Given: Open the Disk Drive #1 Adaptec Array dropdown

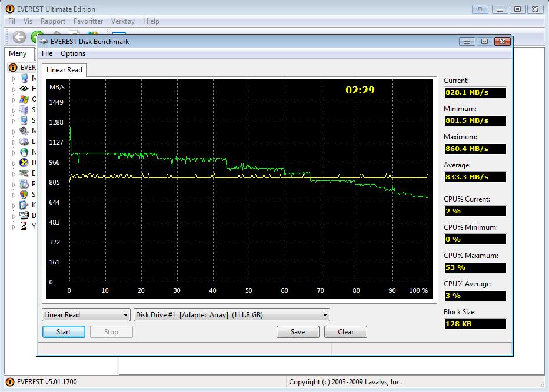Looking at the screenshot, I should 231,315.
